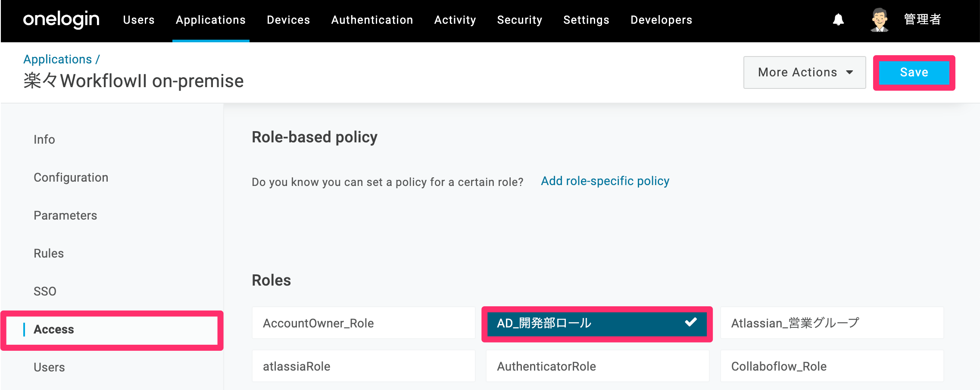Viewport: 980px width, 390px height.
Task: Open the 管理者 user menu
Action: point(922,20)
